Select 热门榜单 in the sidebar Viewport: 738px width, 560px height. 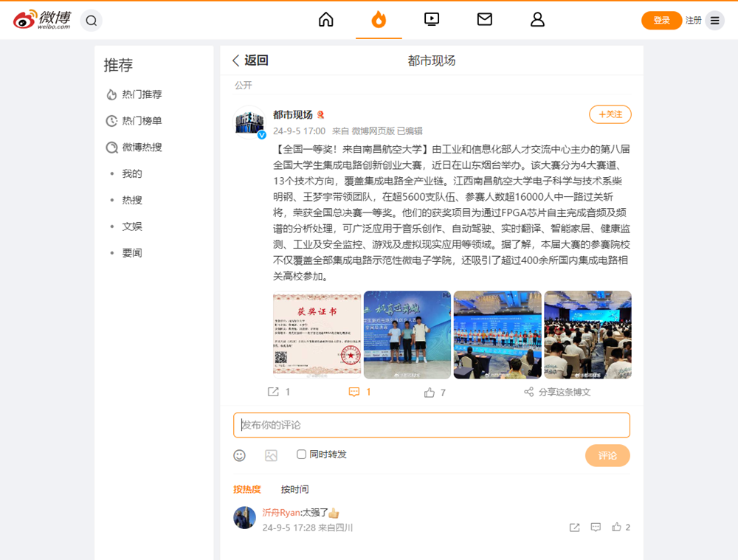[141, 121]
